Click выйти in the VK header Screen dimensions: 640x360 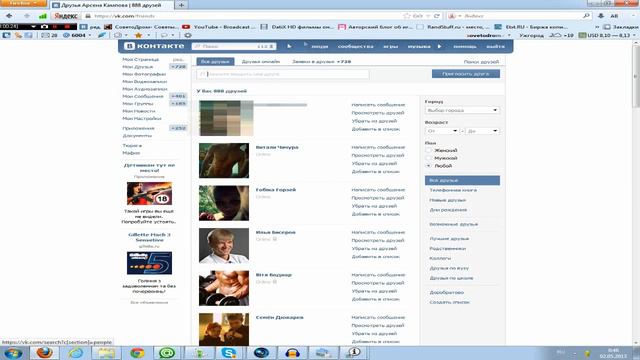tap(495, 47)
